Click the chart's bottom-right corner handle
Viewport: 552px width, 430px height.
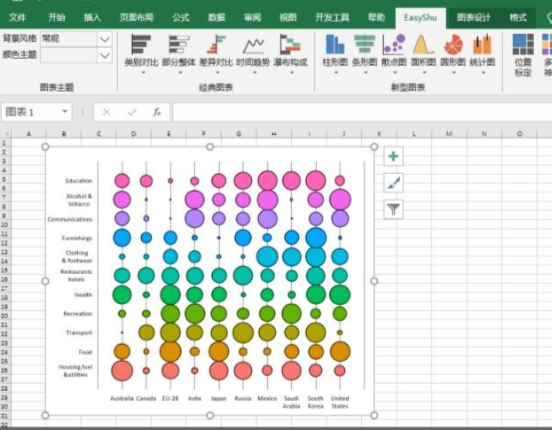click(374, 416)
